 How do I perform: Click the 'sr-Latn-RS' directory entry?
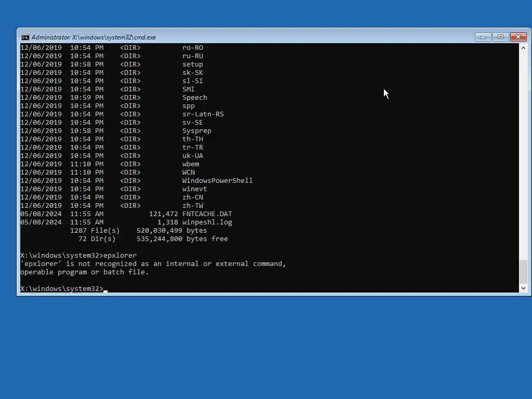click(x=203, y=114)
